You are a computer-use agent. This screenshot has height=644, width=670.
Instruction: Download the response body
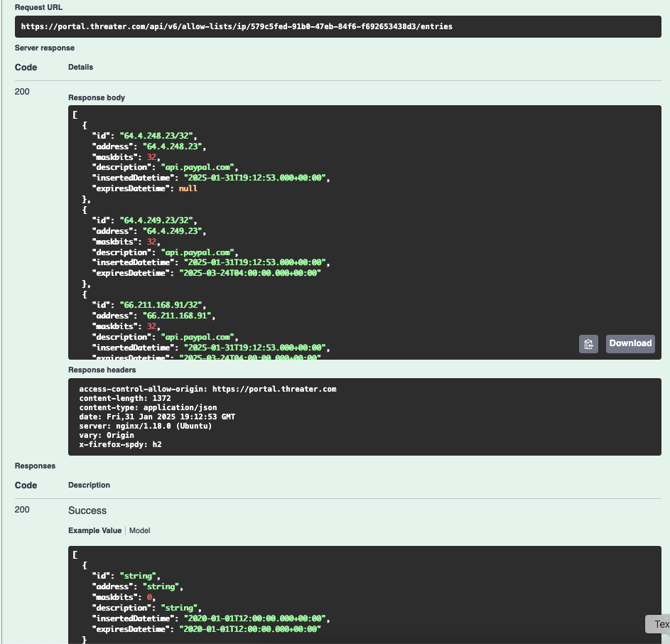pyautogui.click(x=630, y=344)
